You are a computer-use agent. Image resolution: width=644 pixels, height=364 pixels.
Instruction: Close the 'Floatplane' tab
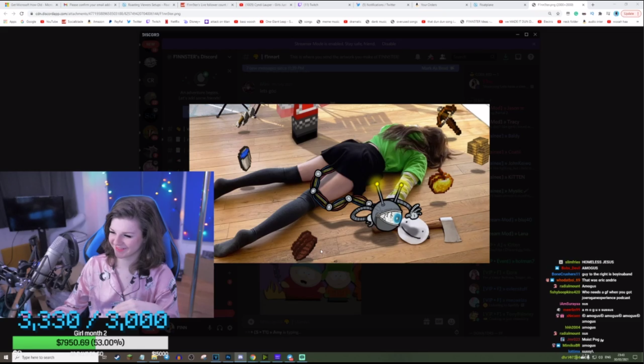coord(525,5)
